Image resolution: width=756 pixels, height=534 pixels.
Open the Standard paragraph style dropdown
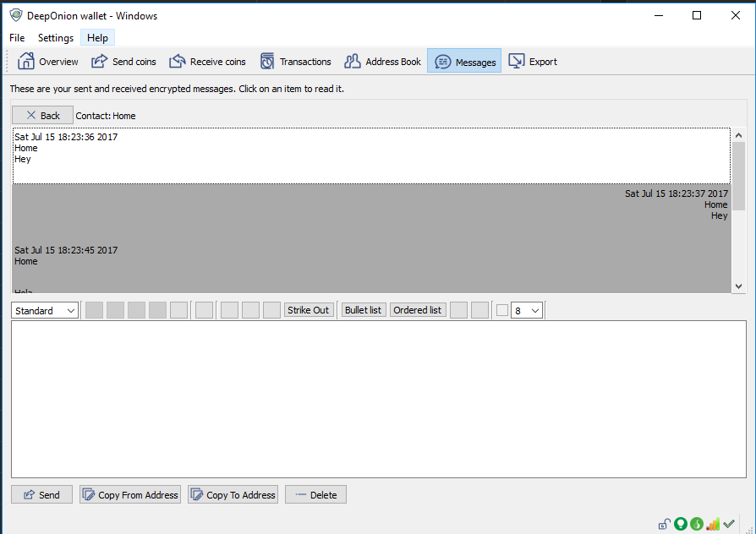(45, 310)
